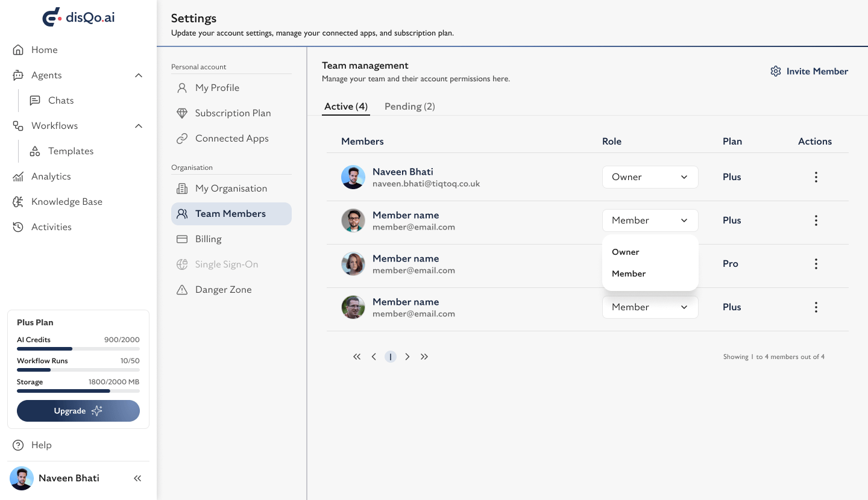Click the Storage usage progress bar
Image resolution: width=868 pixels, height=500 pixels.
[x=78, y=391]
